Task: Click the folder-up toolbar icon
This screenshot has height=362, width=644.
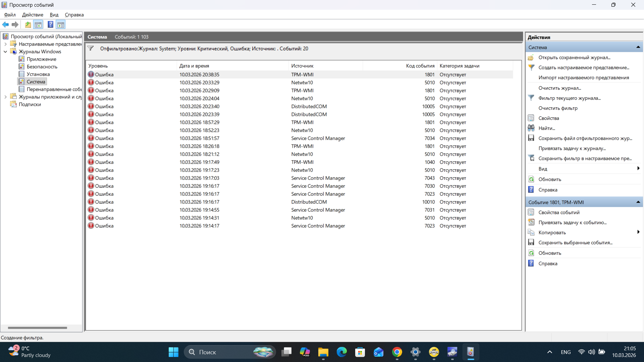Action: [x=28, y=24]
